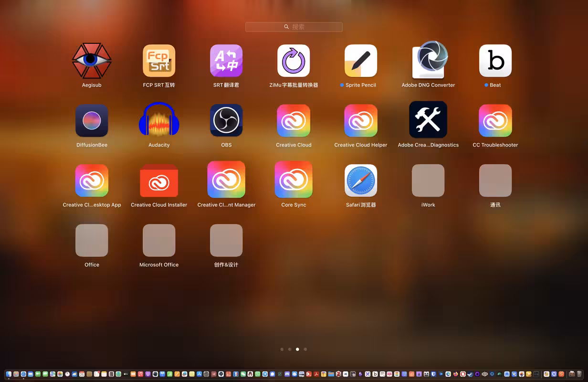Go to the first Launchpad page dot

point(282,349)
